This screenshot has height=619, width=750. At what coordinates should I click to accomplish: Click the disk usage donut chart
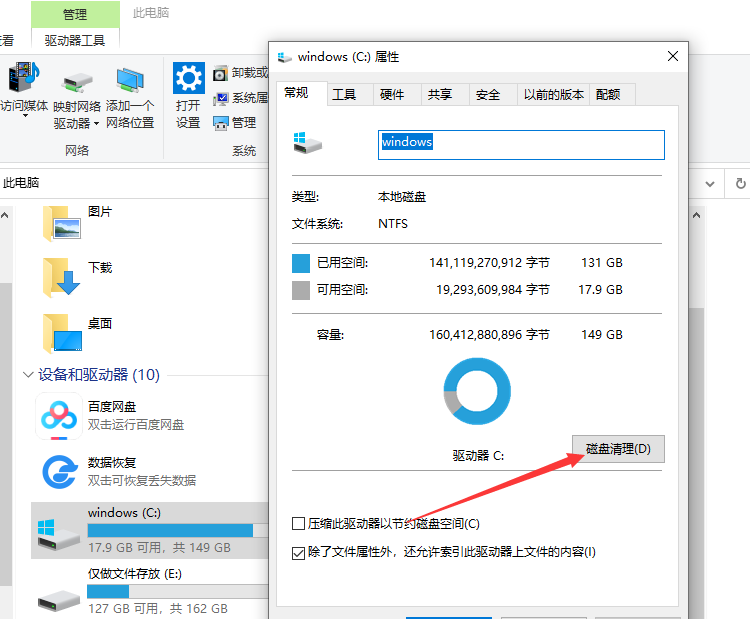(x=477, y=391)
